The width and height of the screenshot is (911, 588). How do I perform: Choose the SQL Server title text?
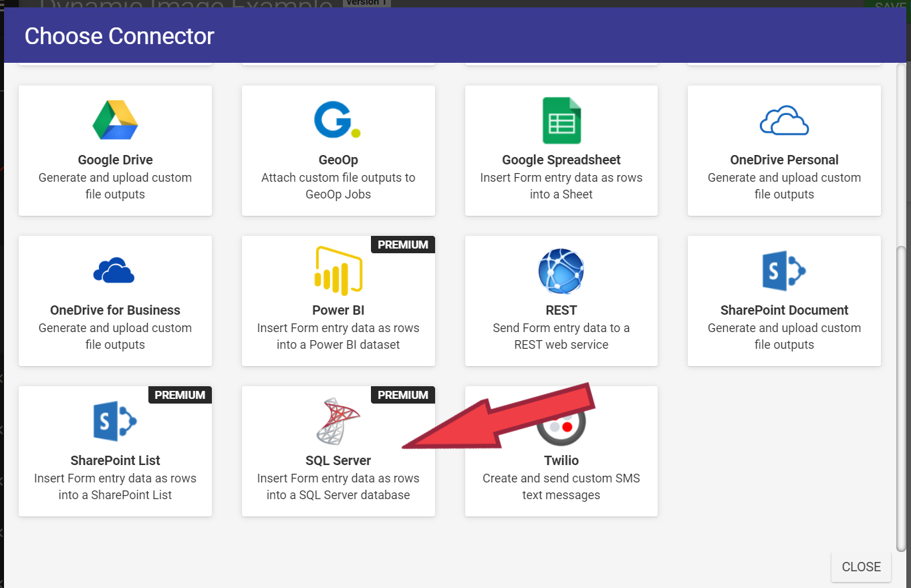(338, 460)
